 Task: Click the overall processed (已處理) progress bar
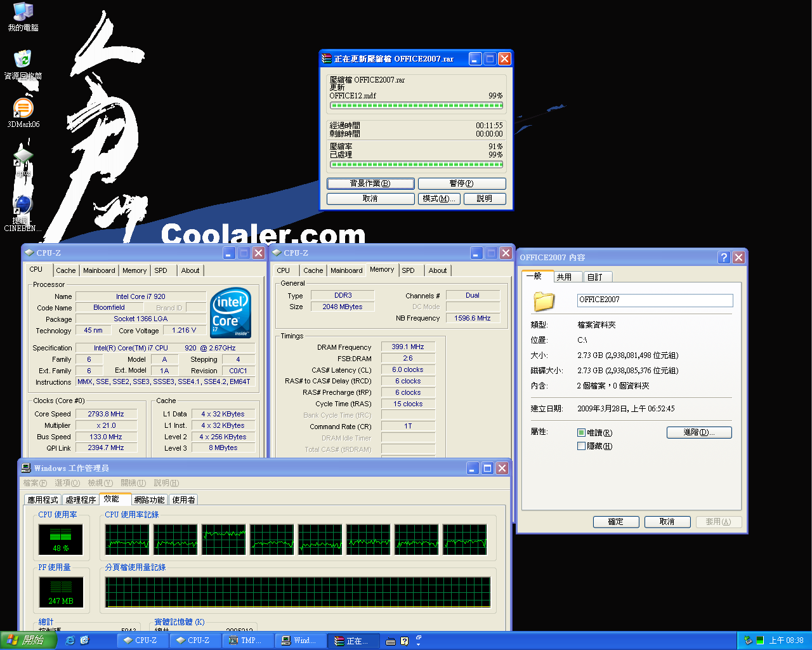point(416,164)
